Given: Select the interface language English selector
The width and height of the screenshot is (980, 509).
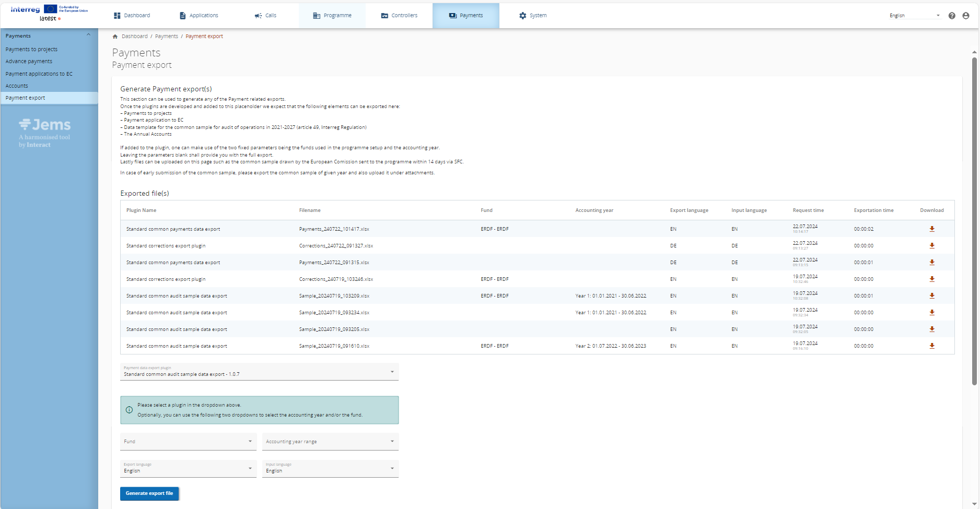Looking at the screenshot, I should coord(914,16).
